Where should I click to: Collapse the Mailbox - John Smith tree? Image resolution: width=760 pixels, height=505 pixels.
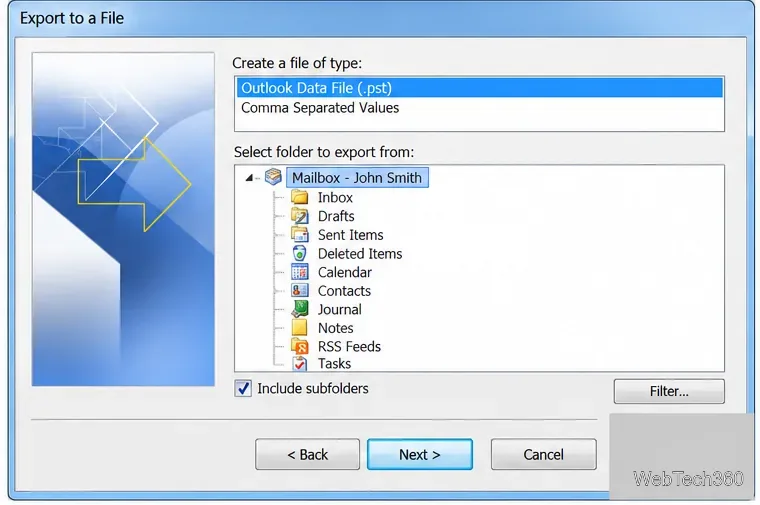249,178
